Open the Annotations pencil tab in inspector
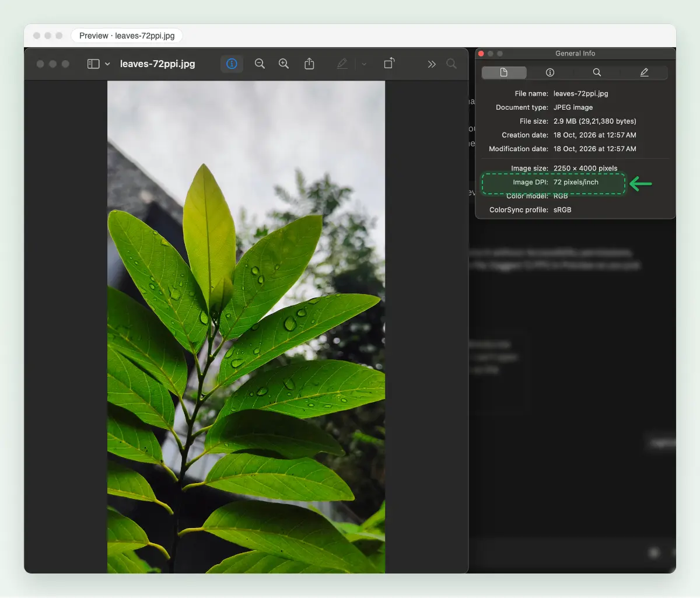 click(x=644, y=72)
